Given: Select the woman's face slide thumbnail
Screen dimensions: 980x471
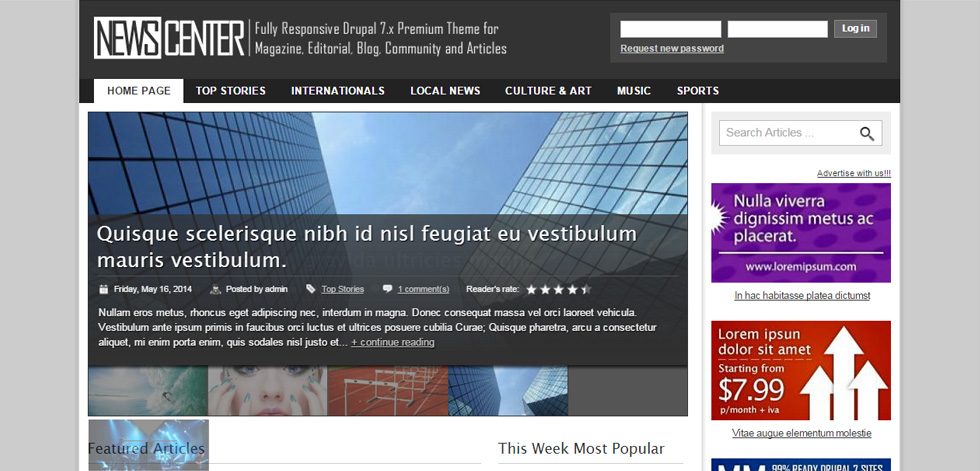Looking at the screenshot, I should pyautogui.click(x=268, y=390).
